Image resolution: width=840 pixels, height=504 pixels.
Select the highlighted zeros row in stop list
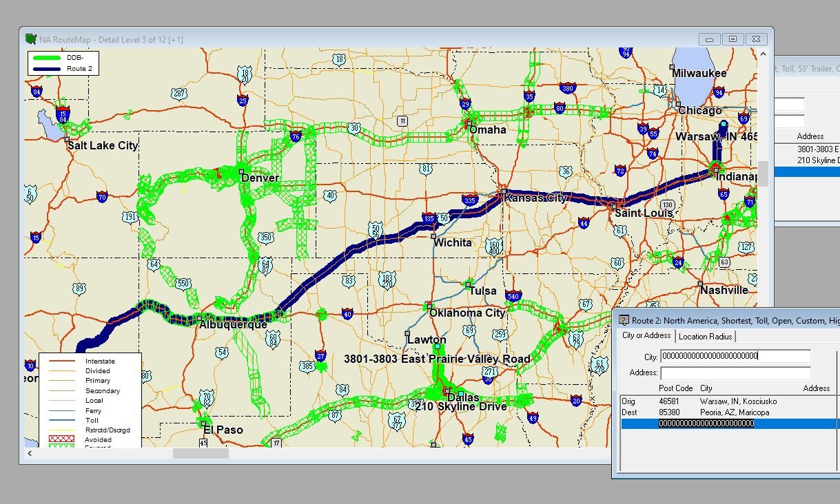730,423
